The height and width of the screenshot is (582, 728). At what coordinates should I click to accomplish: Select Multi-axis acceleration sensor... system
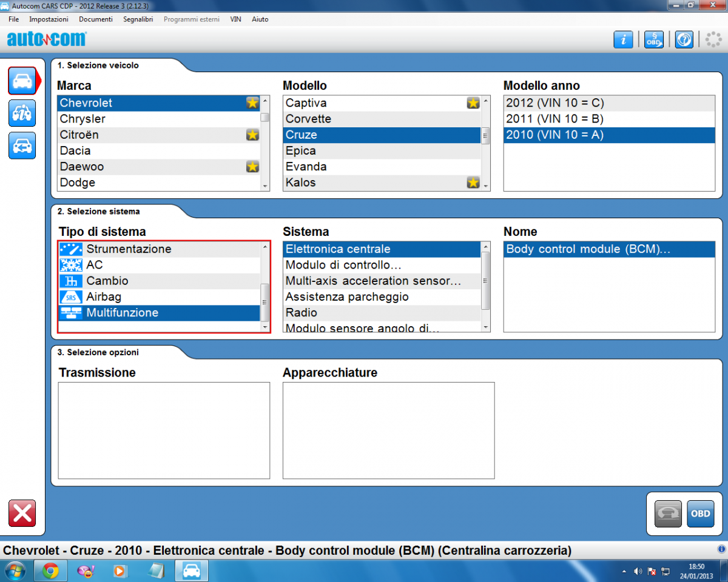tap(382, 281)
